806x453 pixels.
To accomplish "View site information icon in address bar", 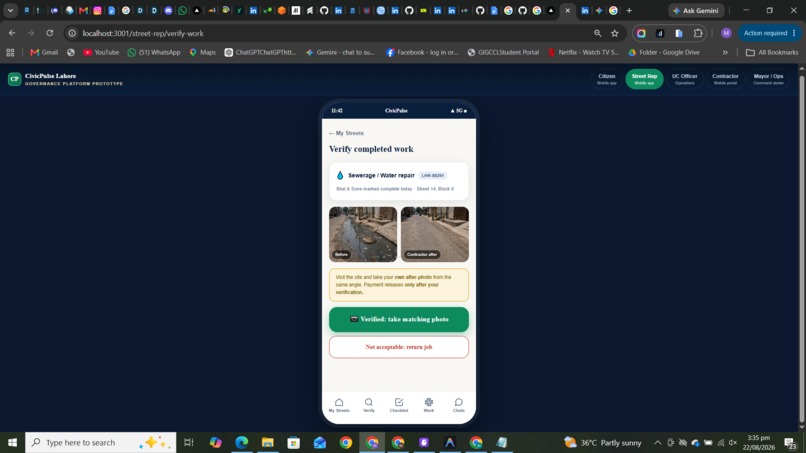I will pyautogui.click(x=72, y=33).
